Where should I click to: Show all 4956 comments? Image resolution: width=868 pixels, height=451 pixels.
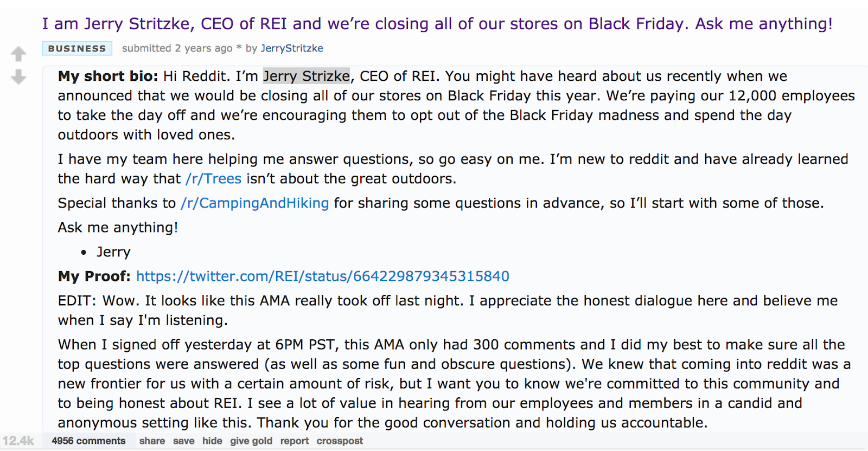tap(88, 441)
